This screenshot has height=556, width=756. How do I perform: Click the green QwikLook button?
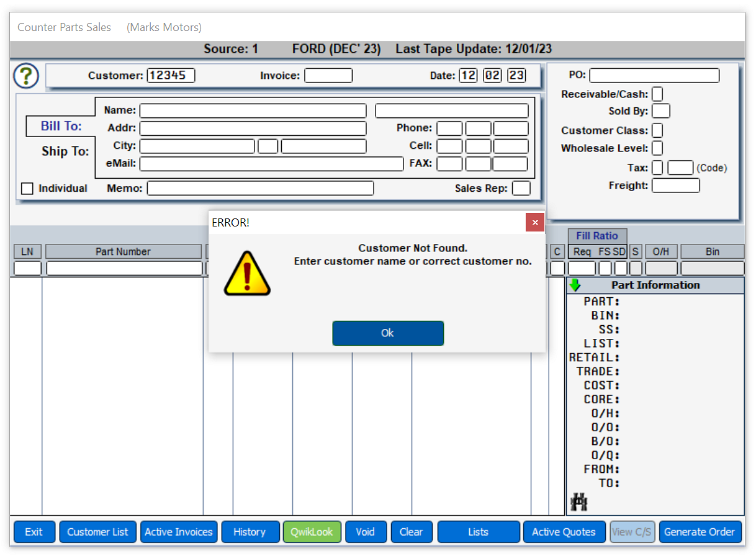pos(312,532)
